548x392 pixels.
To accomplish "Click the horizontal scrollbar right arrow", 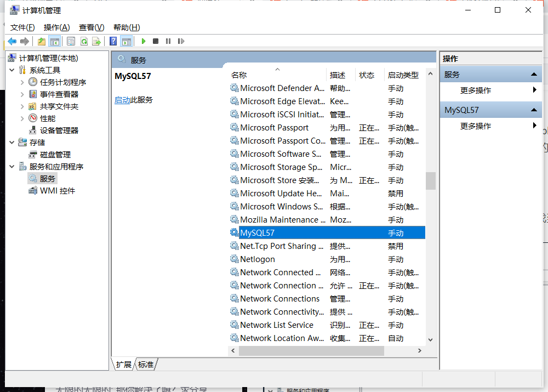I will (420, 351).
